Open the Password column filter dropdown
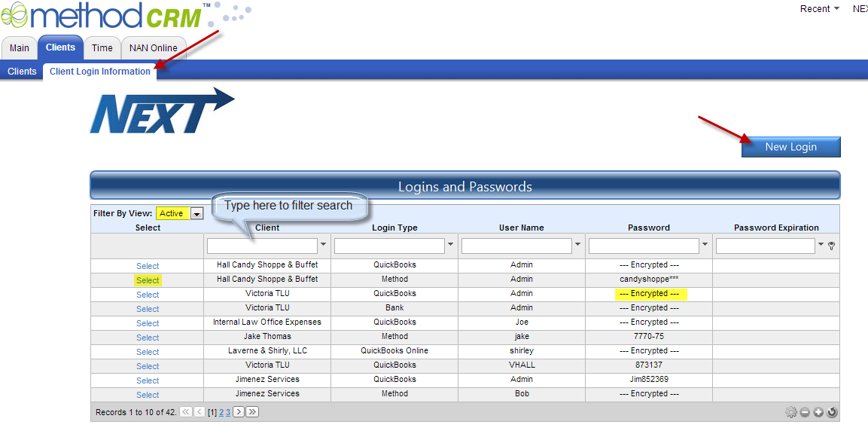Screen dimensions: 868x440 [704, 245]
